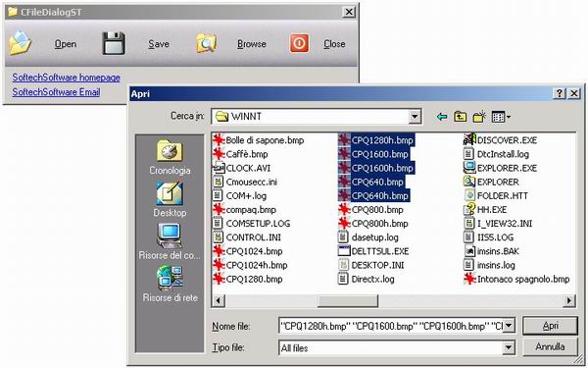
Task: Click the Annulla button to cancel
Action: pos(550,346)
